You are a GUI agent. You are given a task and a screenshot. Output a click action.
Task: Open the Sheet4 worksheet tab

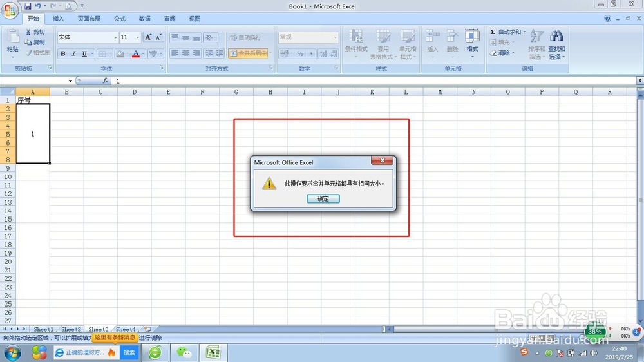pyautogui.click(x=126, y=329)
